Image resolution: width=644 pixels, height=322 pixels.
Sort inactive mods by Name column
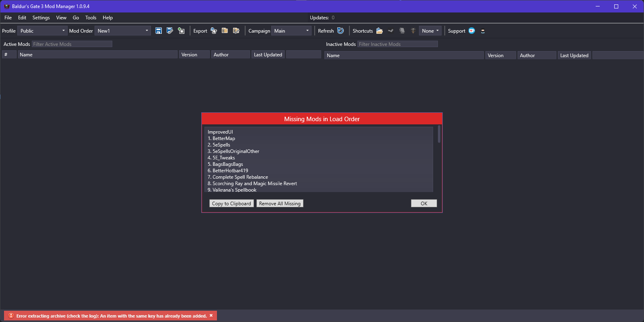(x=404, y=55)
